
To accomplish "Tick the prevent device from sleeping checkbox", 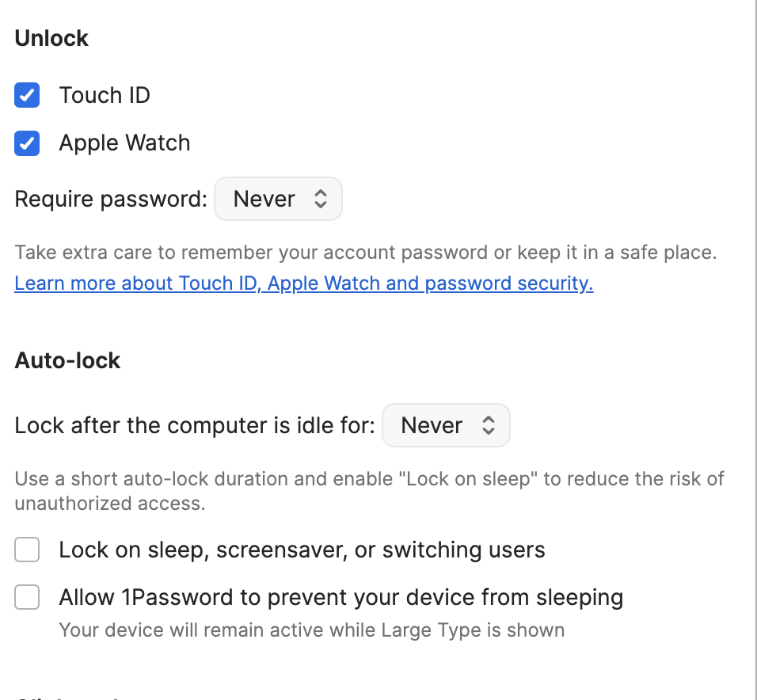I will click(27, 597).
